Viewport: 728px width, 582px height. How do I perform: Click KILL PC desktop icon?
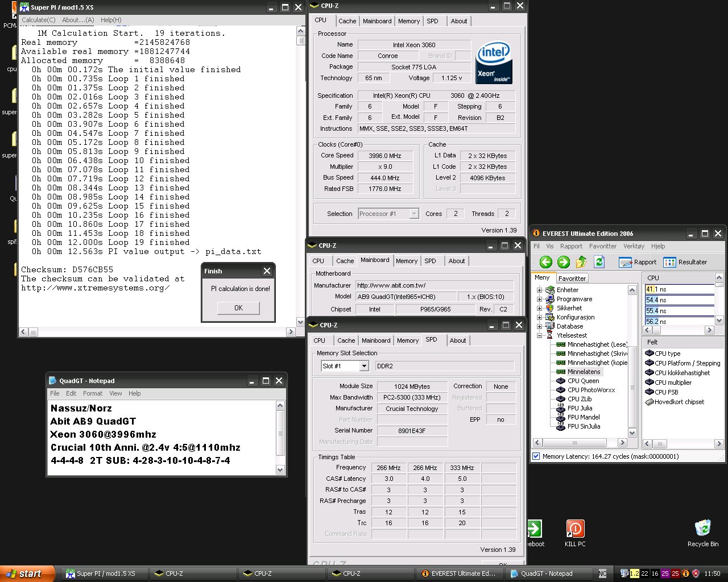click(x=575, y=533)
